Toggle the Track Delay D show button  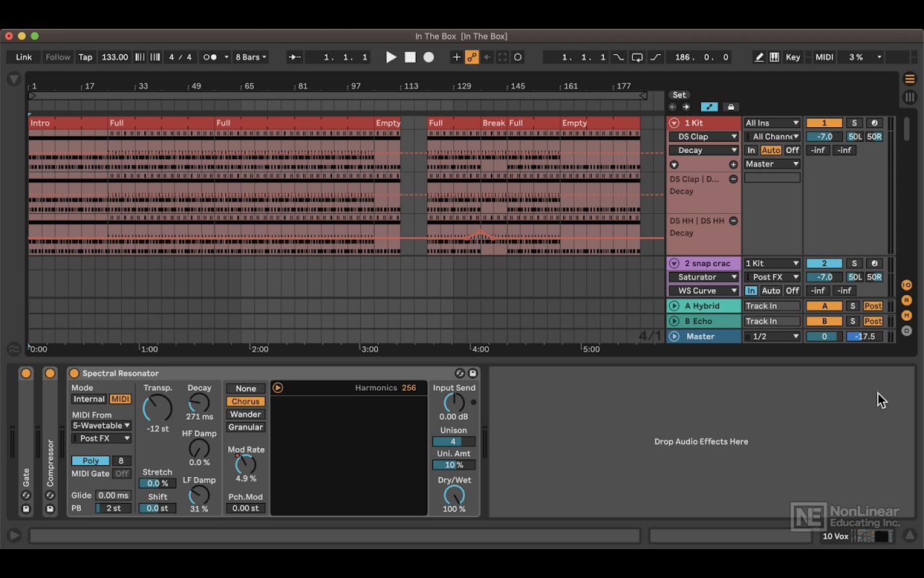pyautogui.click(x=907, y=330)
